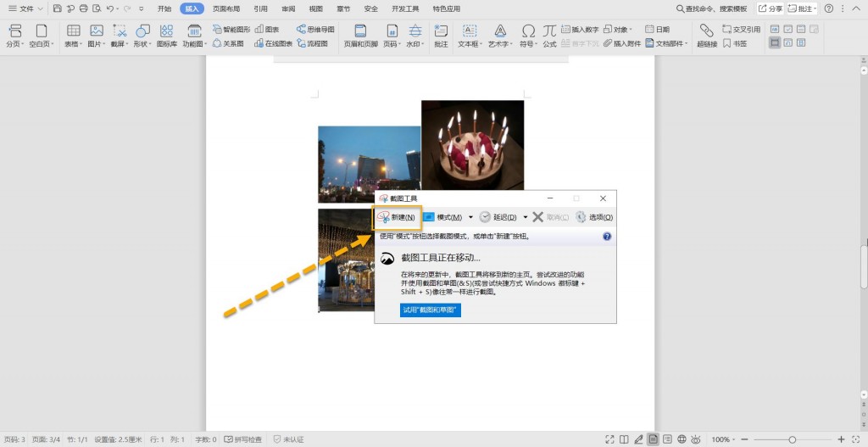The height and width of the screenshot is (447, 868).
Task: Select the 截屏 screenshot tool
Action: pyautogui.click(x=119, y=36)
